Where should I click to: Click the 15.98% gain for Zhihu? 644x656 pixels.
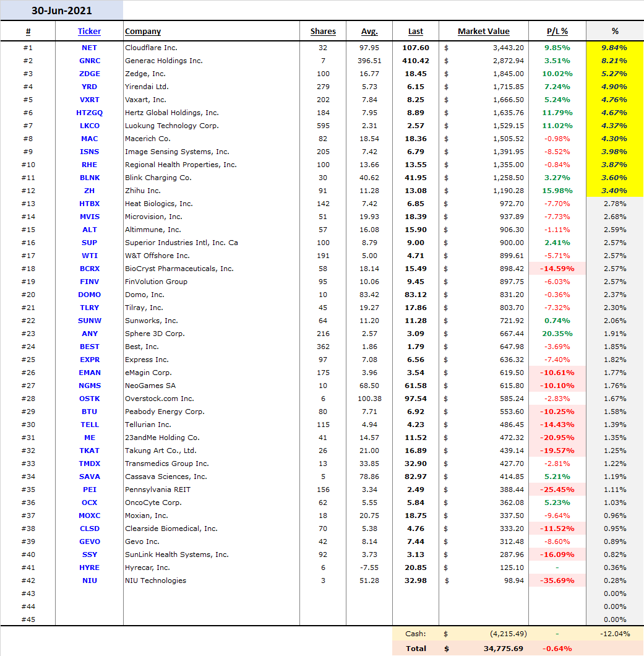557,191
